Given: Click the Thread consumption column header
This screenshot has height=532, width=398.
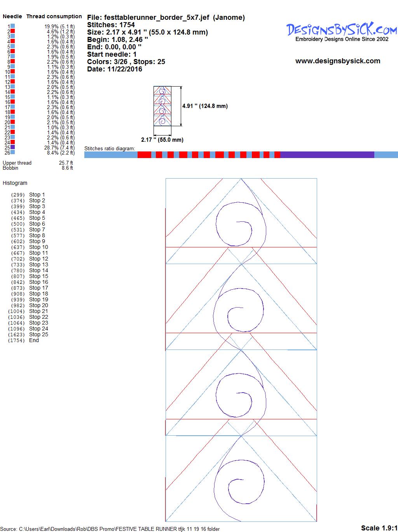Looking at the screenshot, I should (x=54, y=16).
